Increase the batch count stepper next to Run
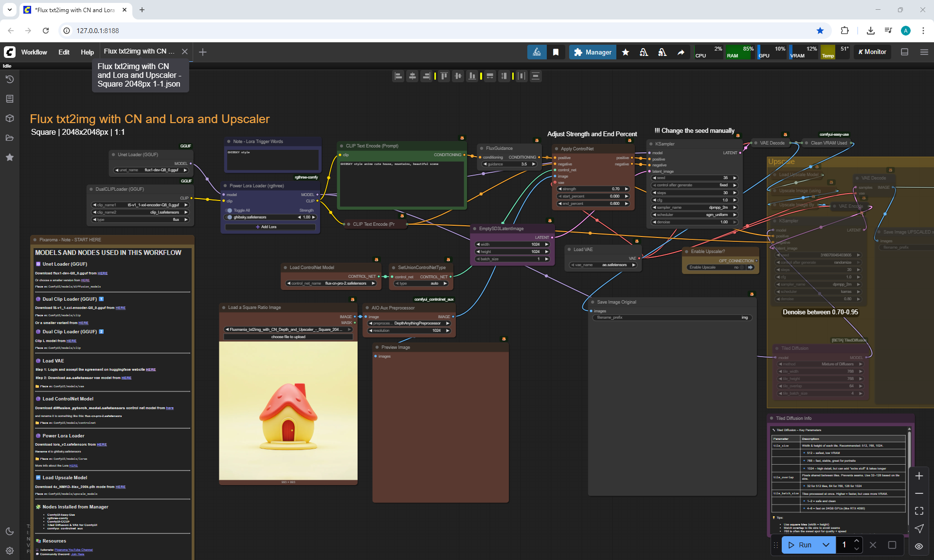 pyautogui.click(x=857, y=541)
